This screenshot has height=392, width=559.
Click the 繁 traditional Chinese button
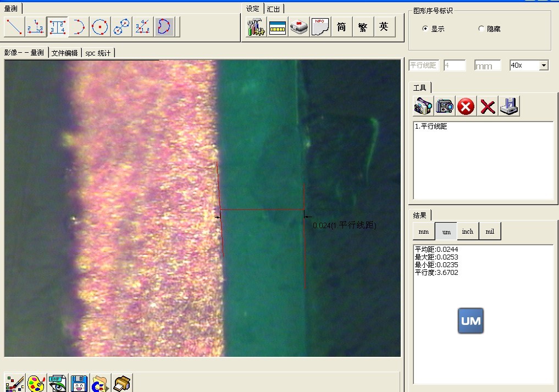tap(363, 26)
